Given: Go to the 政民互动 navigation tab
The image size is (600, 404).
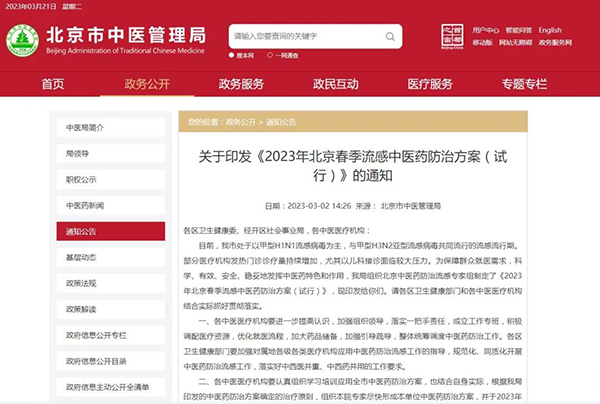Looking at the screenshot, I should coord(335,84).
